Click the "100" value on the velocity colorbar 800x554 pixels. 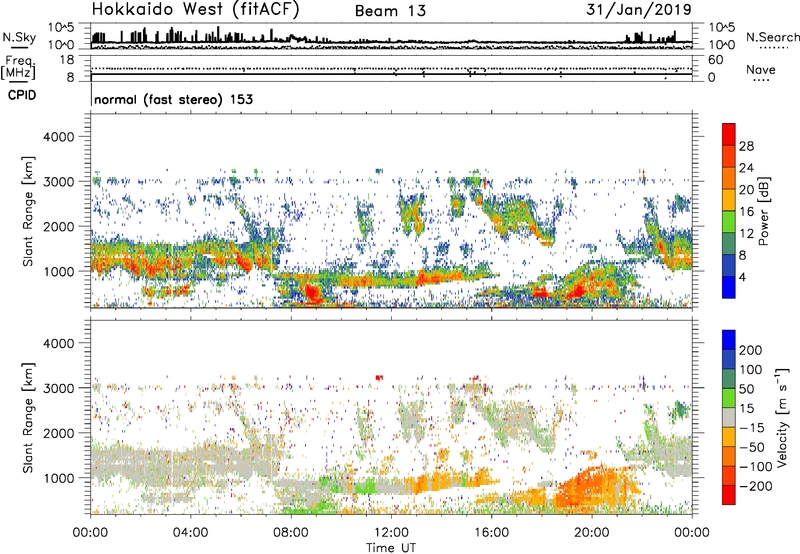click(751, 370)
